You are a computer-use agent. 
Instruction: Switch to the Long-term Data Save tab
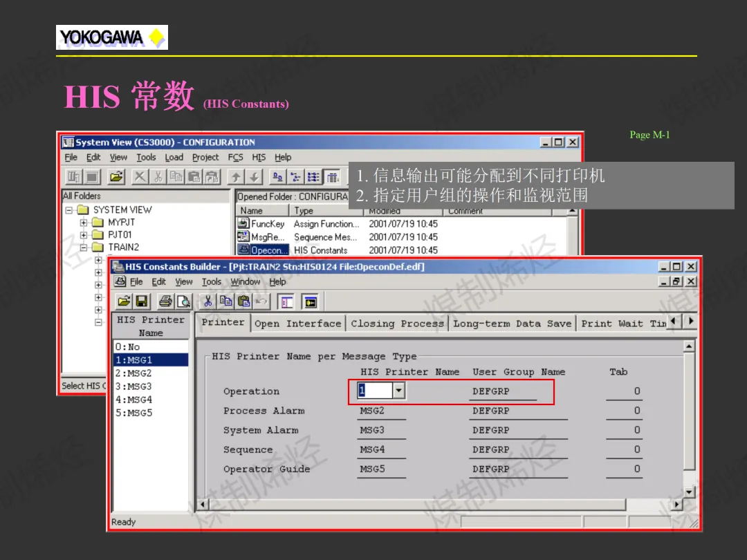click(x=512, y=324)
